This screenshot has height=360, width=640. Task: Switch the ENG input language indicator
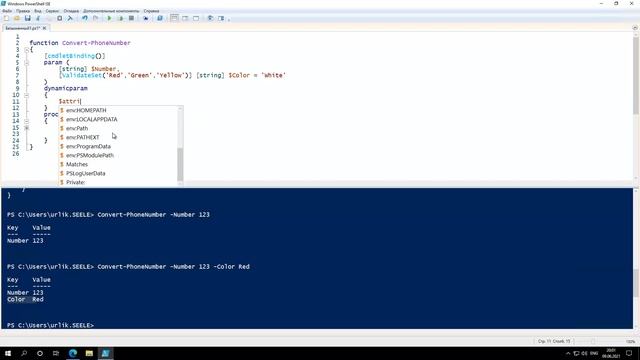(x=594, y=353)
